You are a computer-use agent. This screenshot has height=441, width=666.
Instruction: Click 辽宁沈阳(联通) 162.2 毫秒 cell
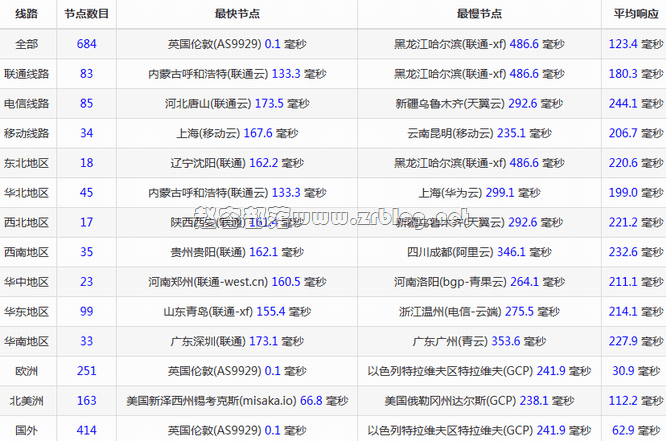click(x=237, y=163)
